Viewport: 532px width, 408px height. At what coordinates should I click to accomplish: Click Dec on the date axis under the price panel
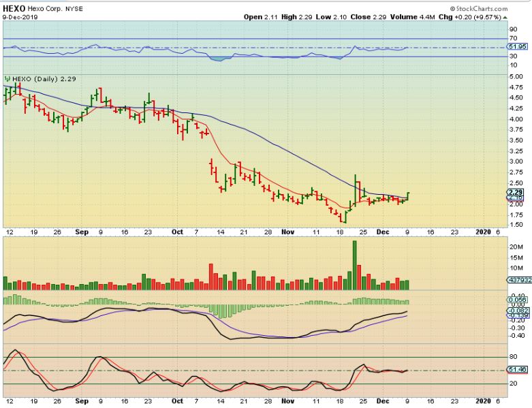(383, 232)
